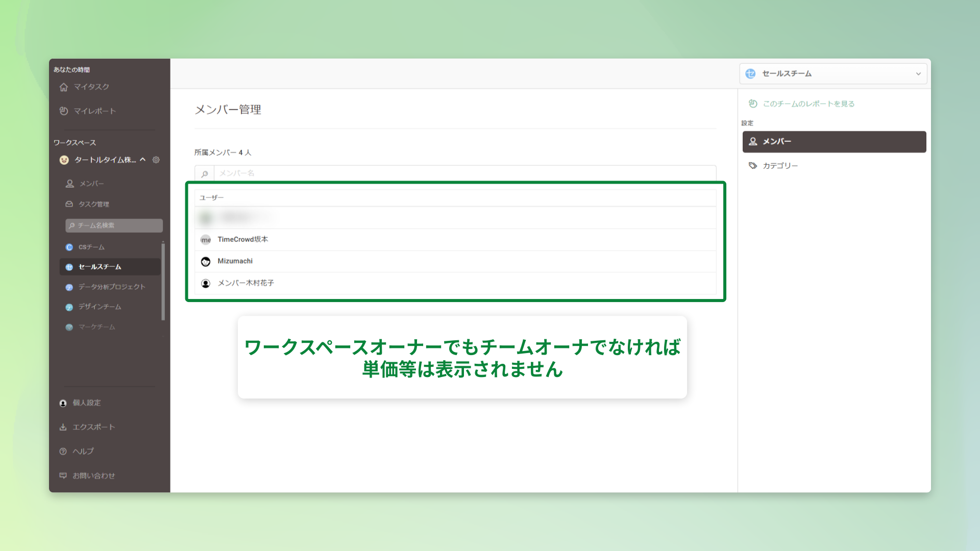980x551 pixels.
Task: Click the メンバー名 search field
Action: tap(464, 173)
